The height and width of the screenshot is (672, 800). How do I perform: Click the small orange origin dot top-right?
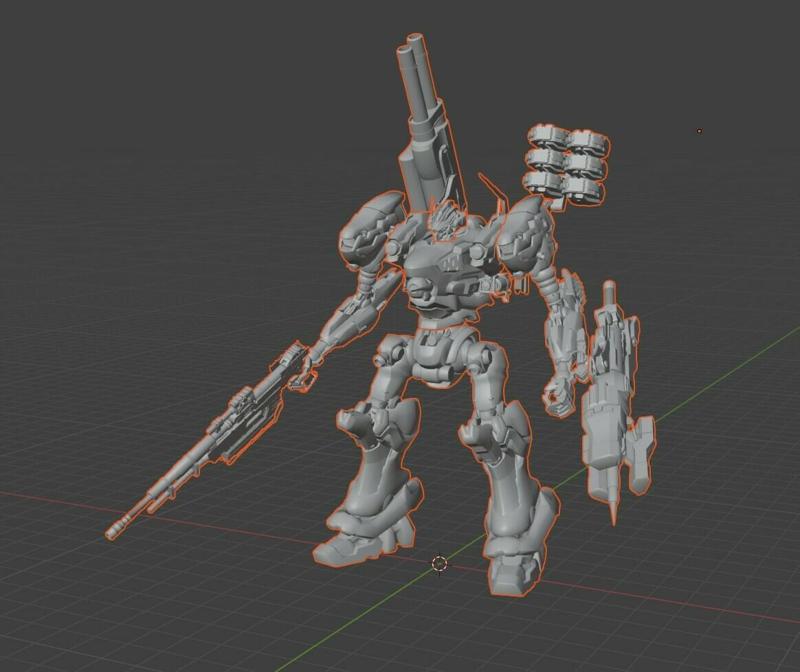click(x=699, y=131)
